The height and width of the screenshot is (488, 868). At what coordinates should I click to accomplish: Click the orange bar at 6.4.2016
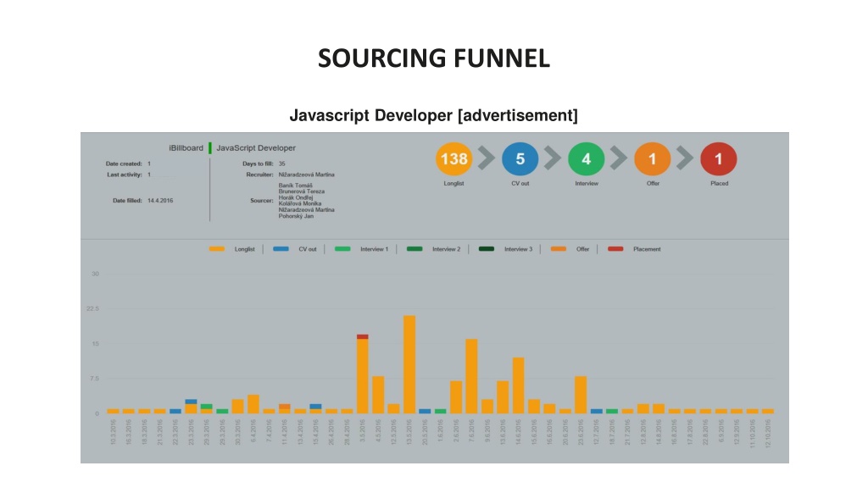[x=253, y=404]
